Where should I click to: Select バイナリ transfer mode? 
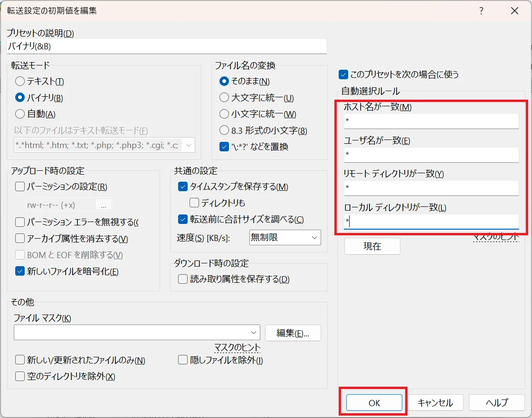[x=20, y=98]
